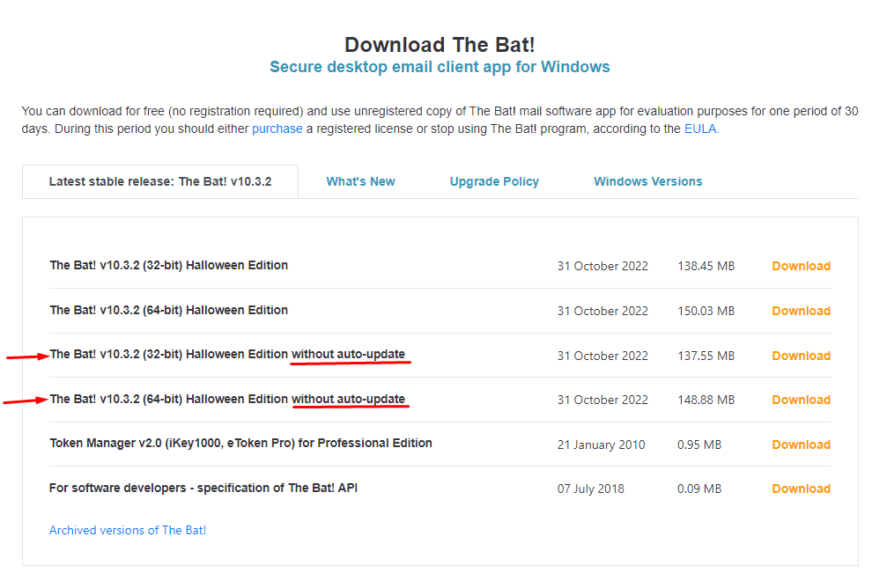Viewport: 887px width, 588px height.
Task: Open the Windows Versions tab
Action: point(647,181)
